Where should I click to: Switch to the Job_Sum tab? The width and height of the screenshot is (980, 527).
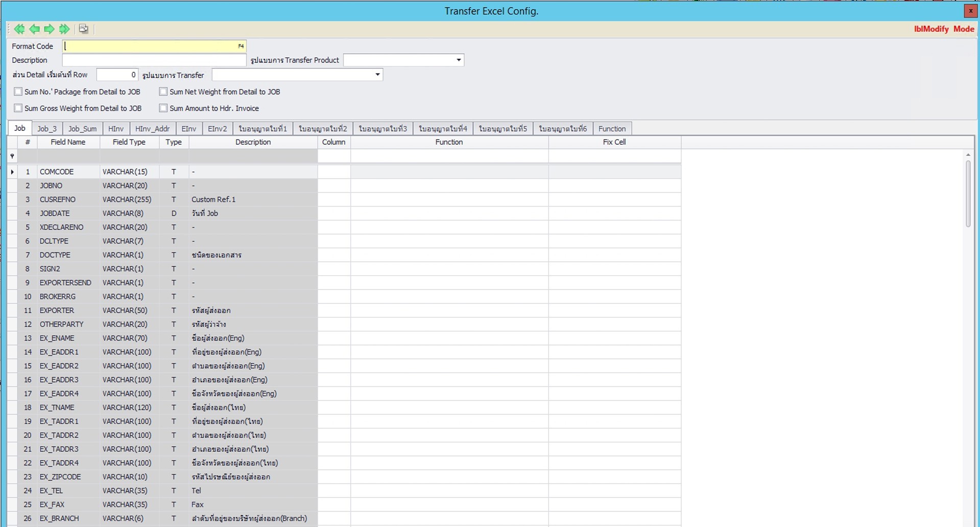(82, 128)
